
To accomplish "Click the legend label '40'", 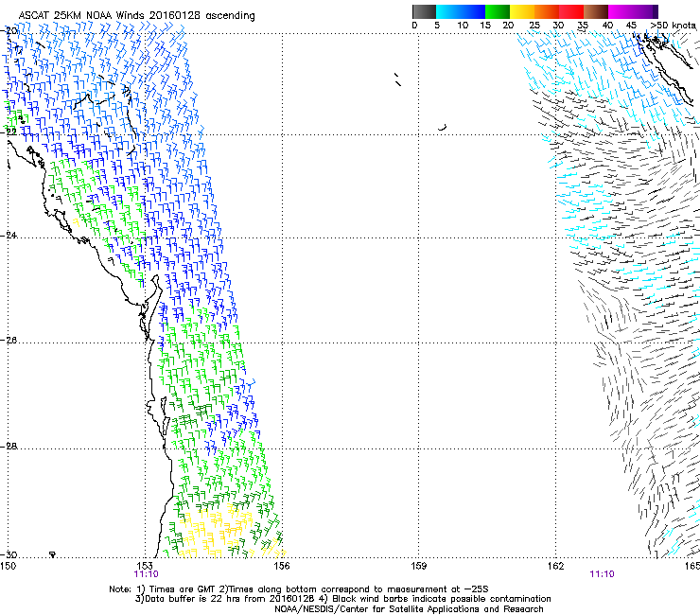I will [607, 26].
